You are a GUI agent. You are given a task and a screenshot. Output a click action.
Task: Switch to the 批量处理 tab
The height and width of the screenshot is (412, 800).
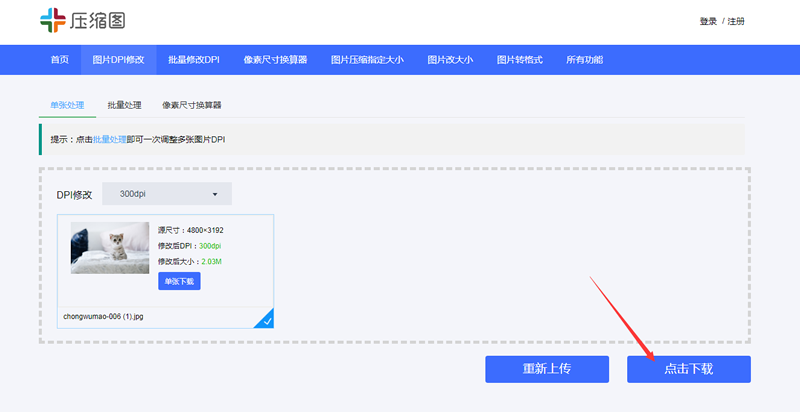pyautogui.click(x=124, y=106)
